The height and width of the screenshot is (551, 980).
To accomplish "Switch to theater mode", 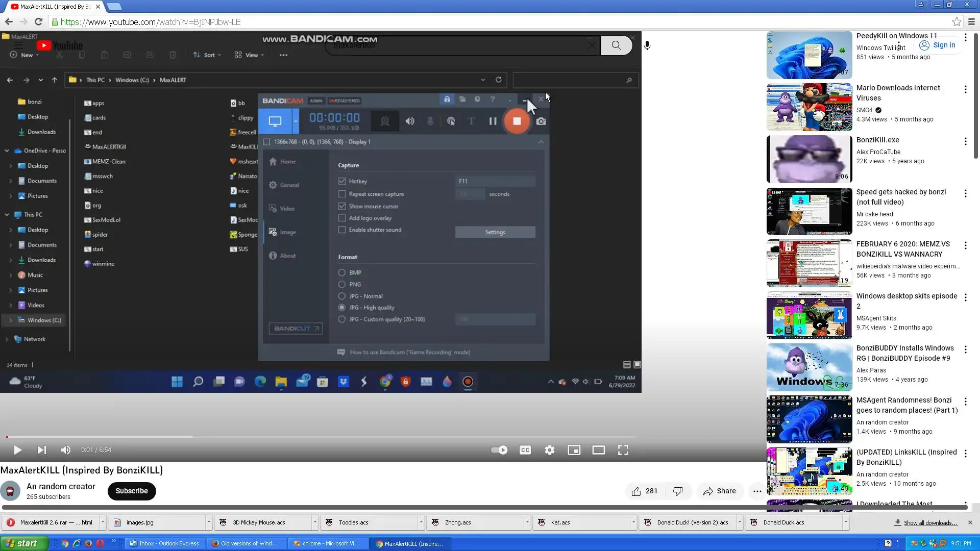I will (598, 450).
